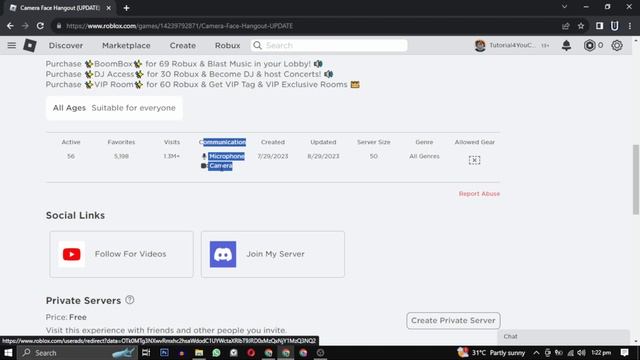This screenshot has height=360, width=640.
Task: Open the tab search dropdown arrow
Action: (564, 7)
